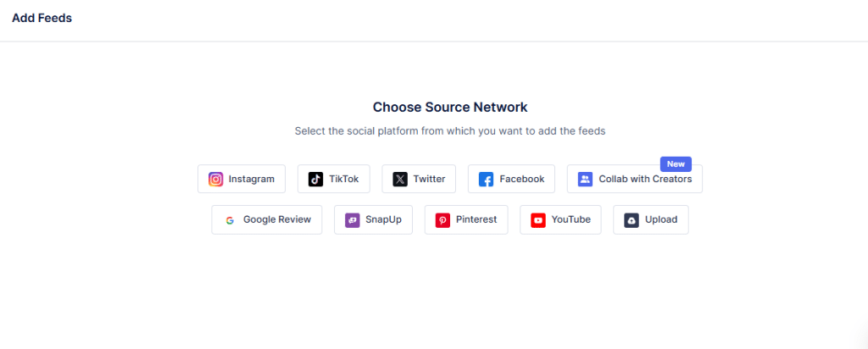This screenshot has width=868, height=349.
Task: Click the Twitter X logo icon
Action: coord(399,179)
